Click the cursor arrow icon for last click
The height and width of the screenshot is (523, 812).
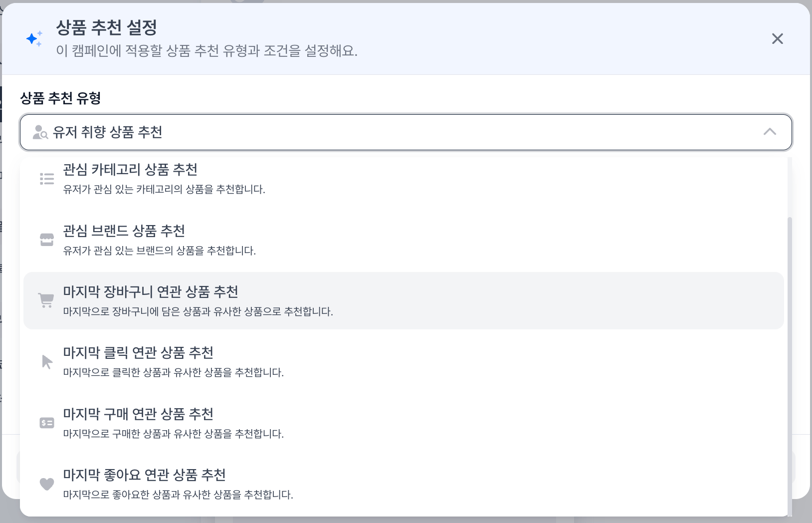pyautogui.click(x=47, y=362)
